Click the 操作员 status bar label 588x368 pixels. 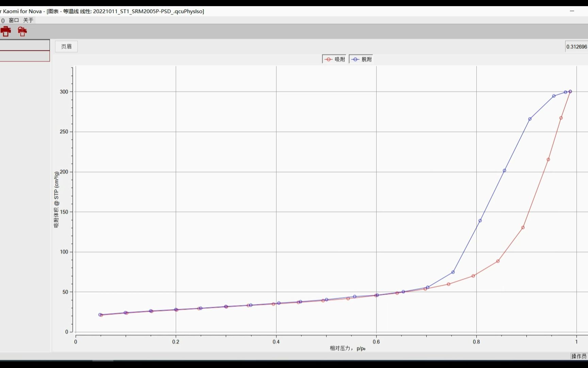tap(579, 356)
